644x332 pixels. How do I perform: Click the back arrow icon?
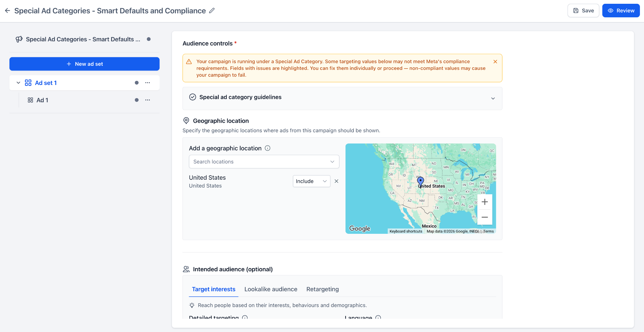[x=8, y=11]
